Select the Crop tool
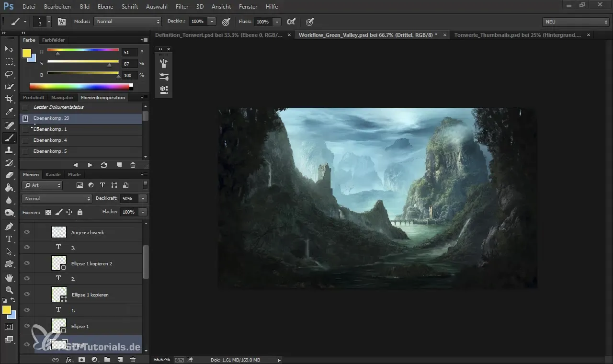The width and height of the screenshot is (613, 364). (x=9, y=99)
